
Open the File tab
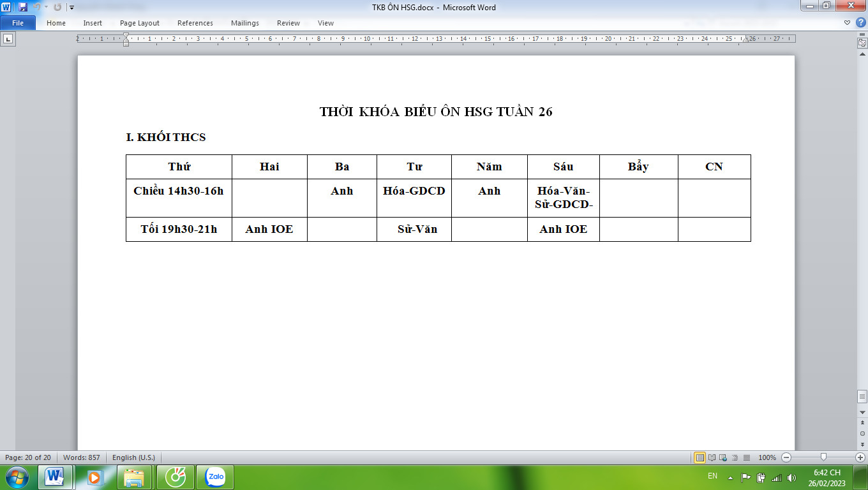click(18, 22)
